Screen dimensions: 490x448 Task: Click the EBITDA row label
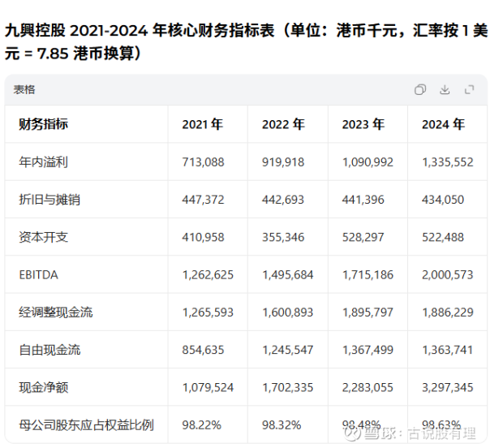tap(38, 275)
